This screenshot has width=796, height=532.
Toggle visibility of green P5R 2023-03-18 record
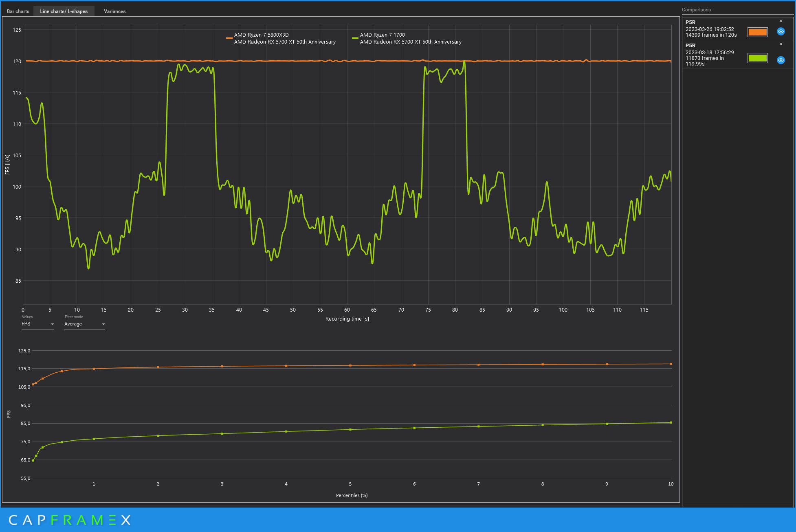(x=781, y=60)
